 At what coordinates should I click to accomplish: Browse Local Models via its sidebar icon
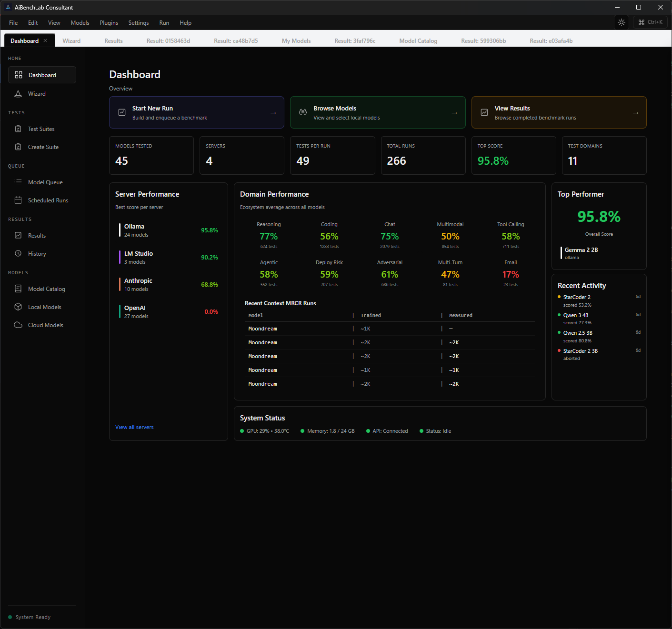point(18,307)
